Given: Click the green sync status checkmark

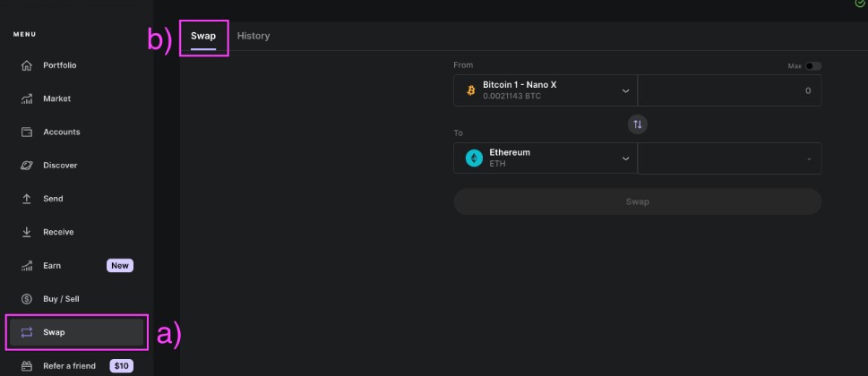Looking at the screenshot, I should pyautogui.click(x=861, y=4).
